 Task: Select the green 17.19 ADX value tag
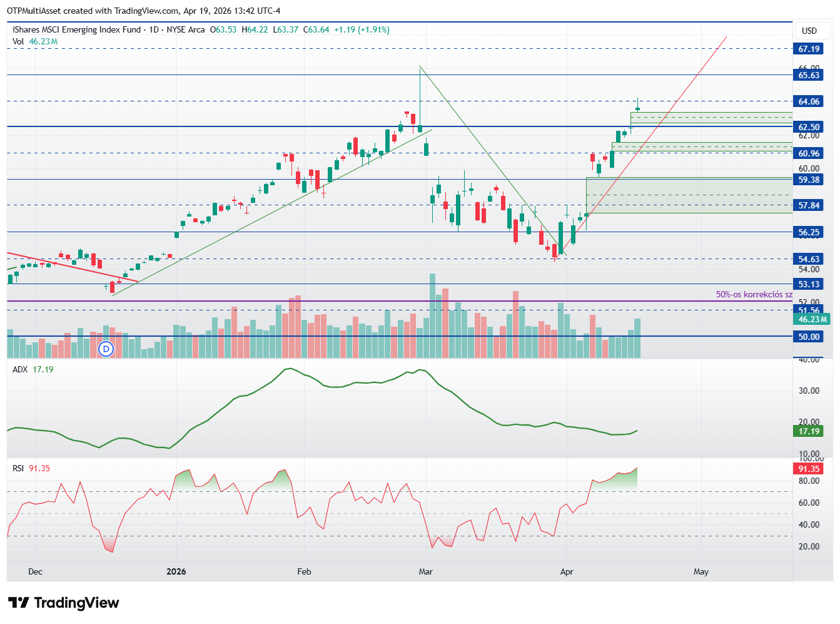(x=809, y=431)
